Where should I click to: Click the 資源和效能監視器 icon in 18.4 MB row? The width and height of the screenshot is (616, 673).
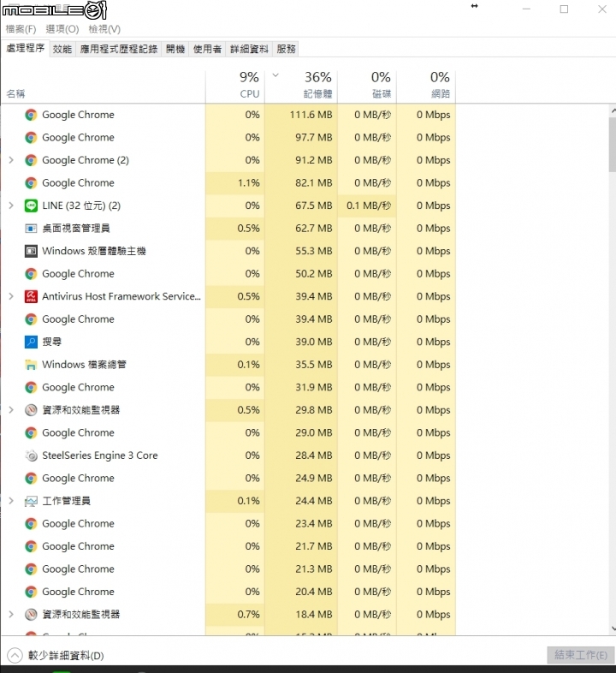click(31, 615)
